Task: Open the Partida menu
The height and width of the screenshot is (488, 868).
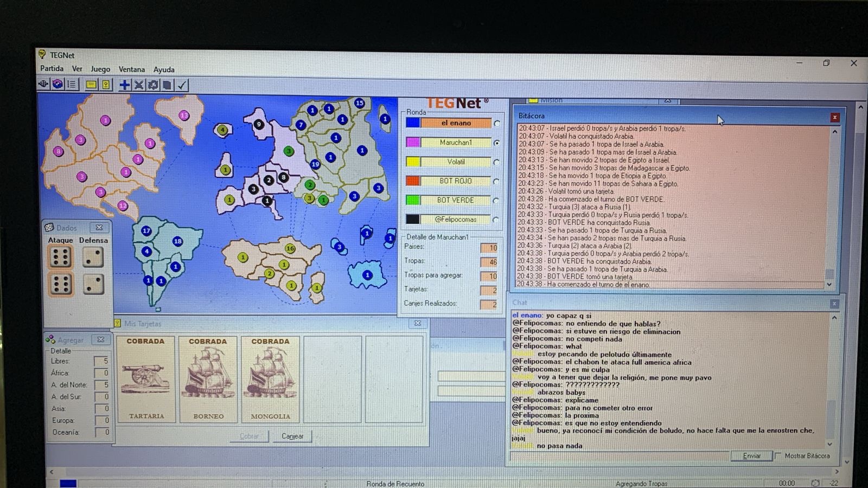Action: coord(52,68)
